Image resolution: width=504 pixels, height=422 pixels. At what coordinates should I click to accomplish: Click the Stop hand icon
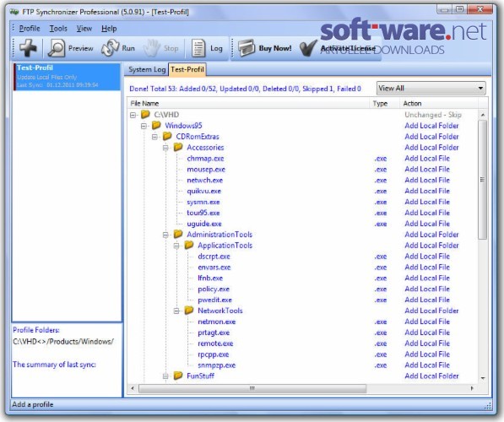[152, 48]
